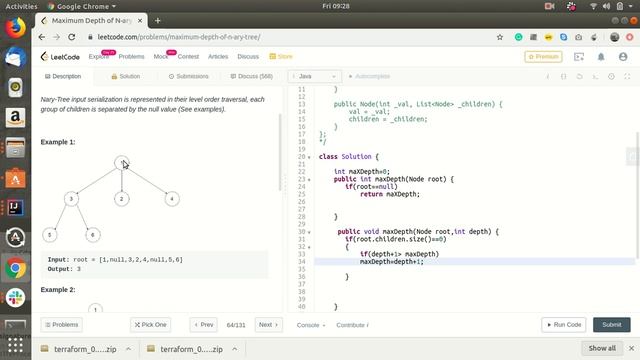Launch Firefox from the dock
640x360 pixels.
tap(15, 28)
